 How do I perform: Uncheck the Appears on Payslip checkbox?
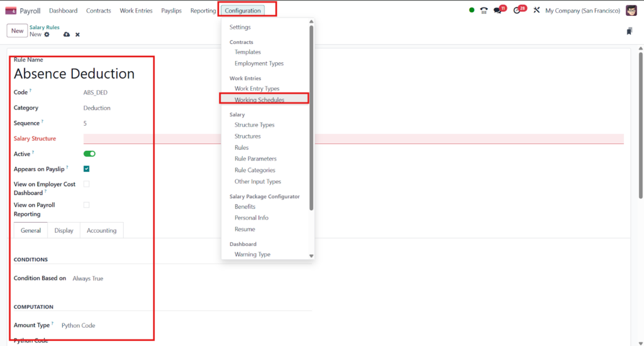tap(86, 169)
